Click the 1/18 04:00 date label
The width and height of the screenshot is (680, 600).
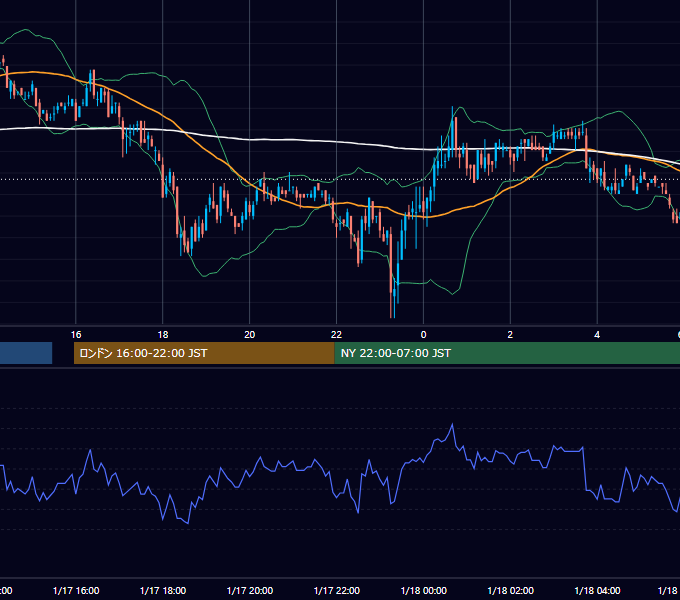click(x=597, y=590)
